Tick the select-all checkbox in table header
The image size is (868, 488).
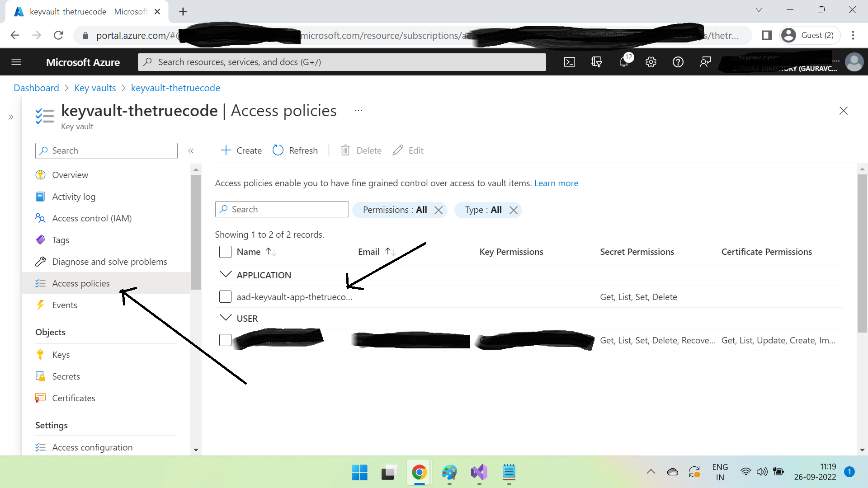(225, 252)
